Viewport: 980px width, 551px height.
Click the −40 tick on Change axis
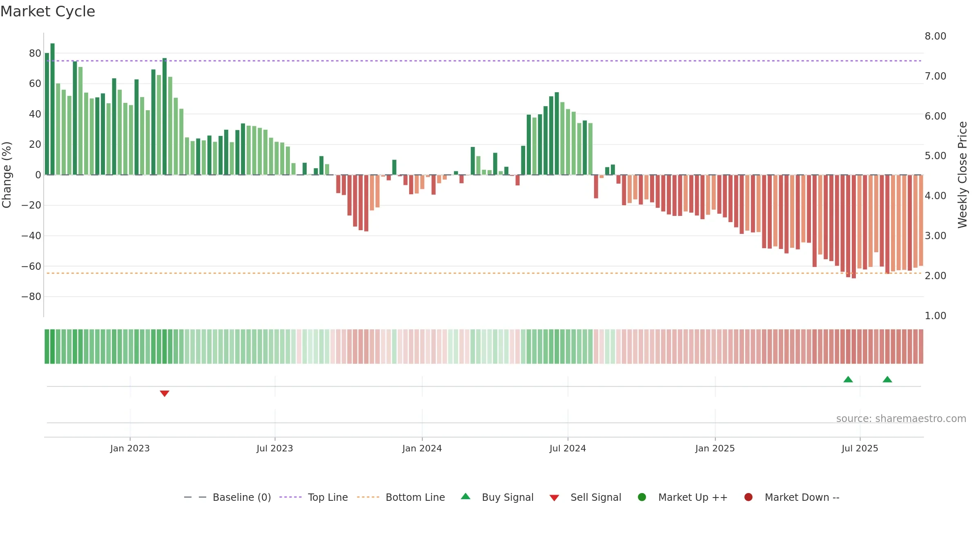point(31,236)
